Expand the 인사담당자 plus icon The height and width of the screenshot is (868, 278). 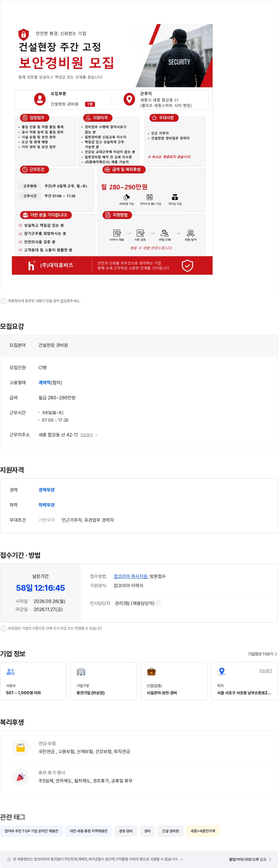[x=158, y=603]
